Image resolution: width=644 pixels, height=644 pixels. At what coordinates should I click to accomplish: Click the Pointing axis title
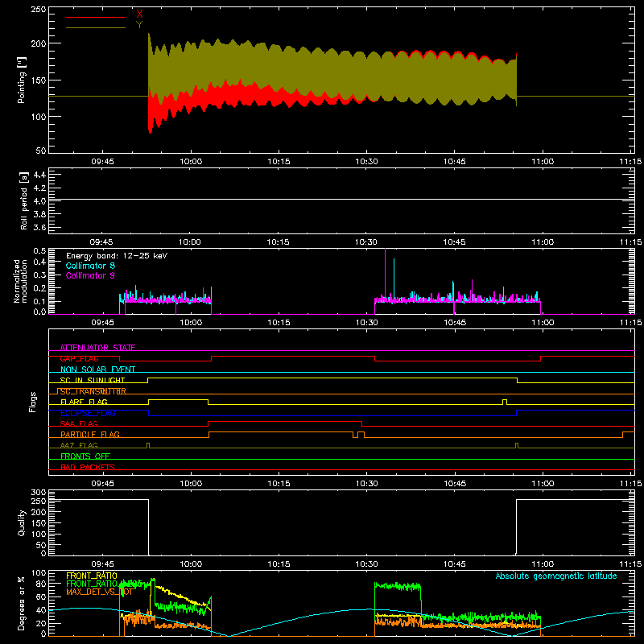pyautogui.click(x=22, y=80)
